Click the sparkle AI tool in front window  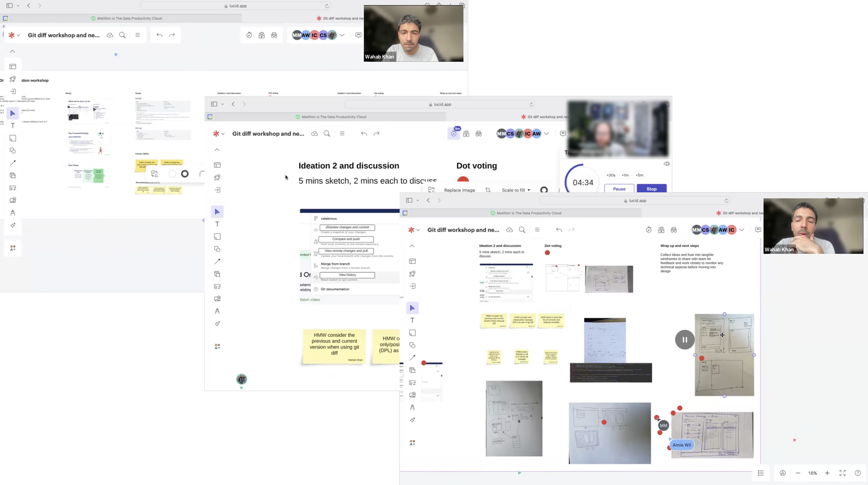(412, 420)
